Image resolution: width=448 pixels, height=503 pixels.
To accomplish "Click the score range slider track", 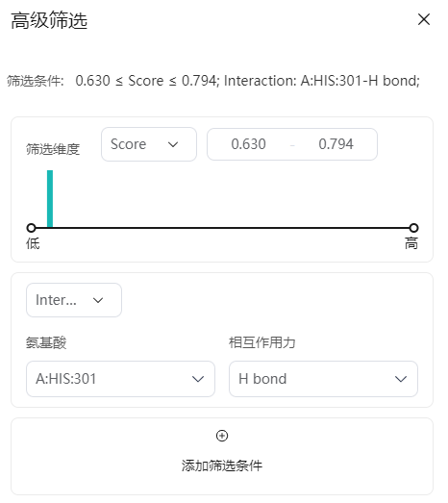I will pyautogui.click(x=224, y=230).
